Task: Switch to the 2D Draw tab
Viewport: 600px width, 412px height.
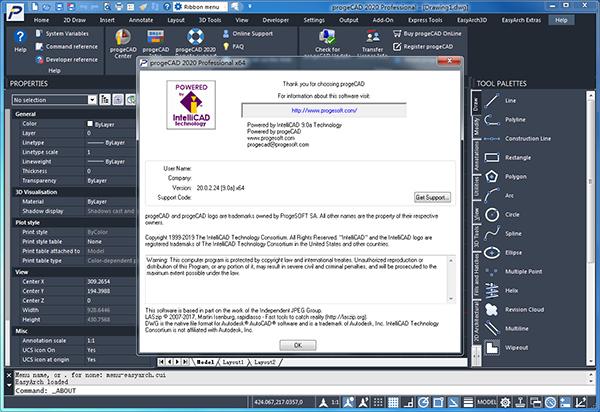Action: tap(74, 20)
